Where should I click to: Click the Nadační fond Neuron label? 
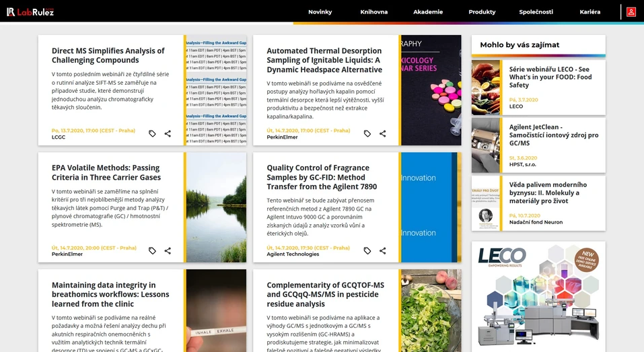pos(536,222)
